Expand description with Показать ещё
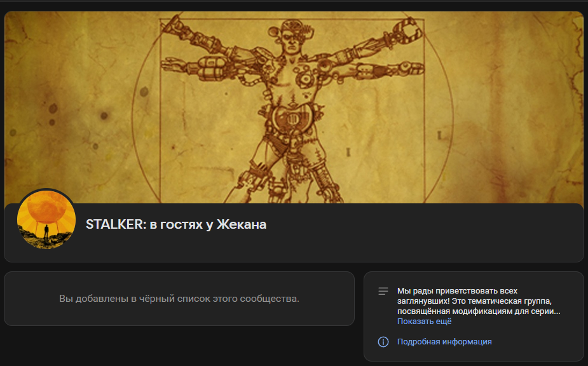 [424, 322]
